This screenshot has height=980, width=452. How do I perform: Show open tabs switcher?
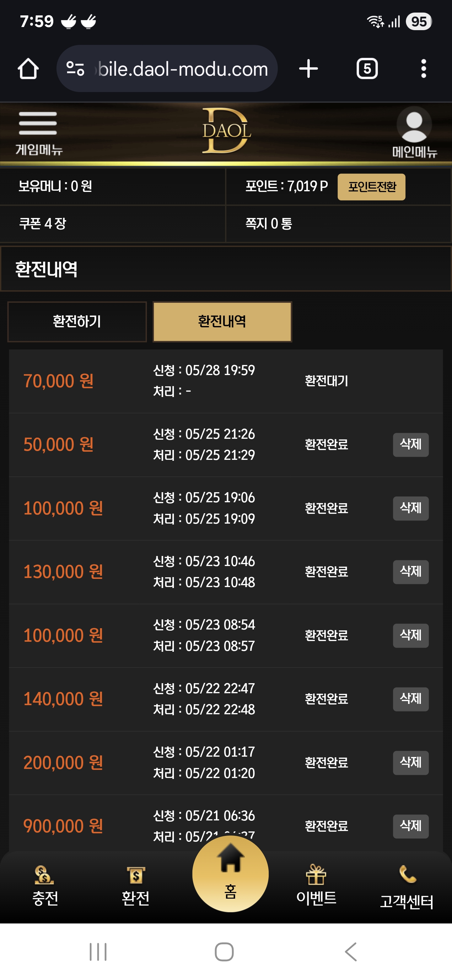point(367,69)
